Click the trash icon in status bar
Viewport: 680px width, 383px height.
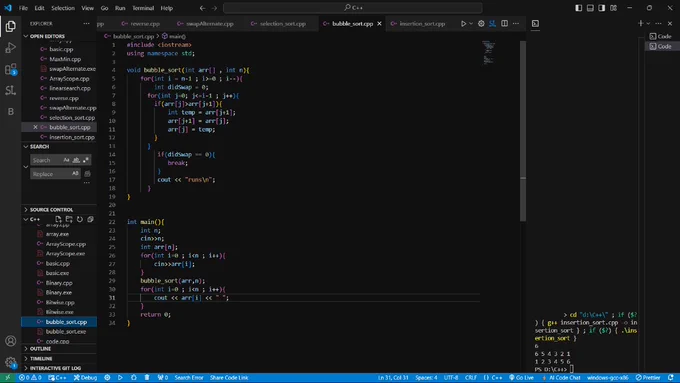(147, 377)
